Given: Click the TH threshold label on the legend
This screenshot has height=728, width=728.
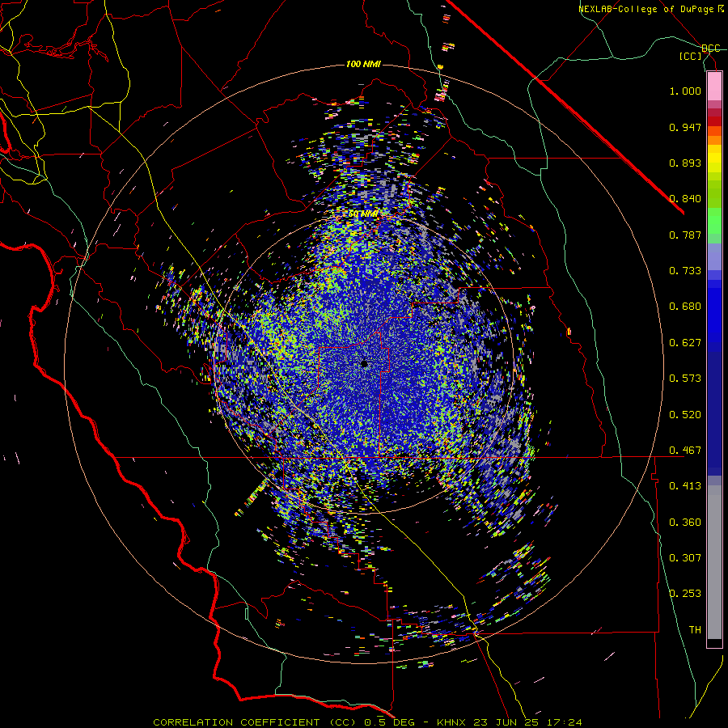Looking at the screenshot, I should click(x=695, y=630).
